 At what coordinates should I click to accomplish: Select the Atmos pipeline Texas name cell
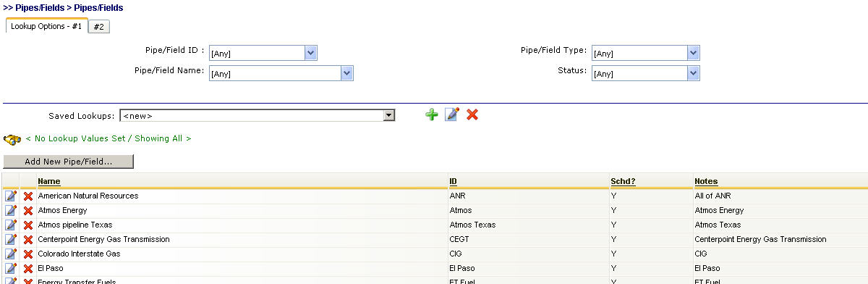[75, 225]
